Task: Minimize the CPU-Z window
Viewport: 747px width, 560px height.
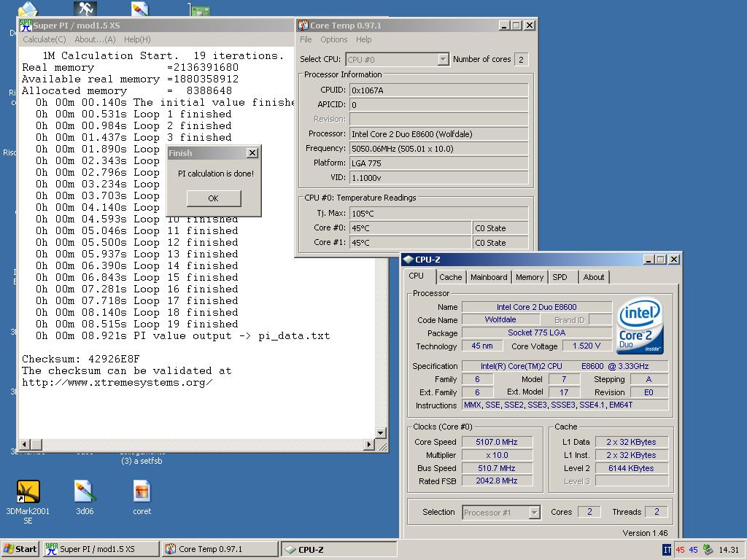Action: pos(649,260)
